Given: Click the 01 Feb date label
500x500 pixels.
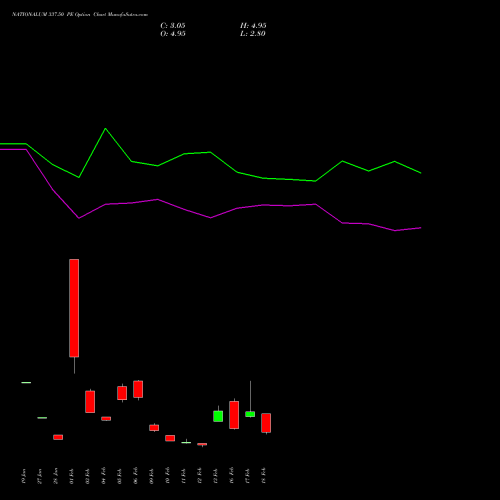Looking at the screenshot, I should coord(72,476).
